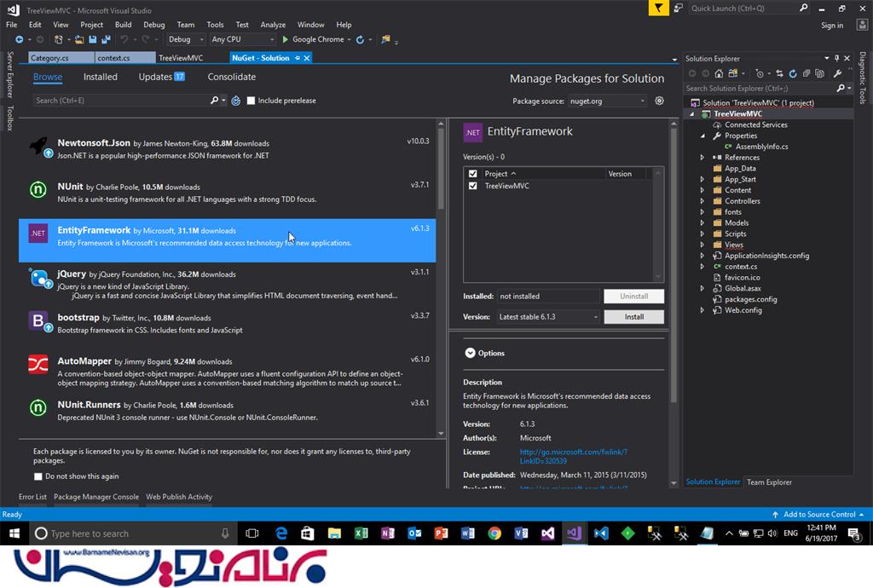Viewport: 873px width, 588px height.
Task: Expand the Options section
Action: point(470,354)
